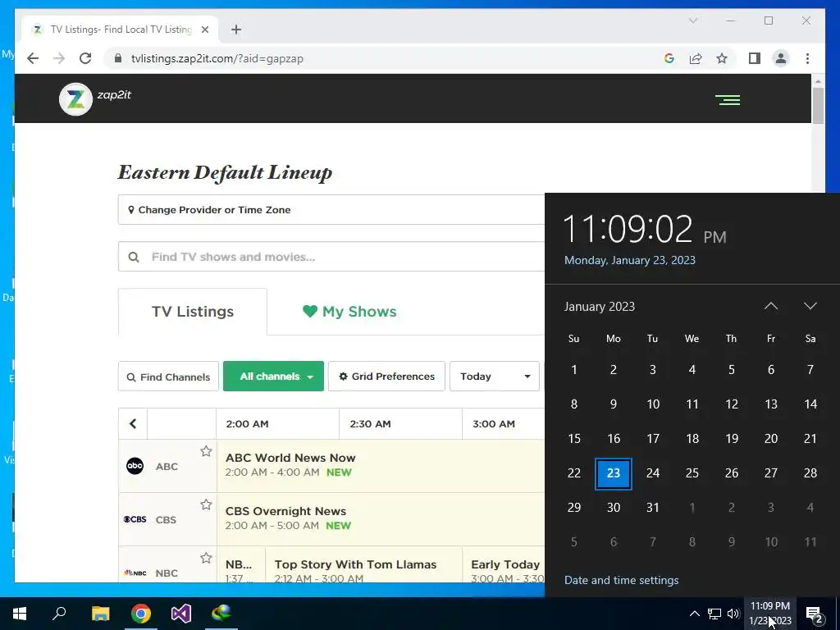This screenshot has width=840, height=630.
Task: Click Monday, January 23, 2023 date
Action: [629, 260]
